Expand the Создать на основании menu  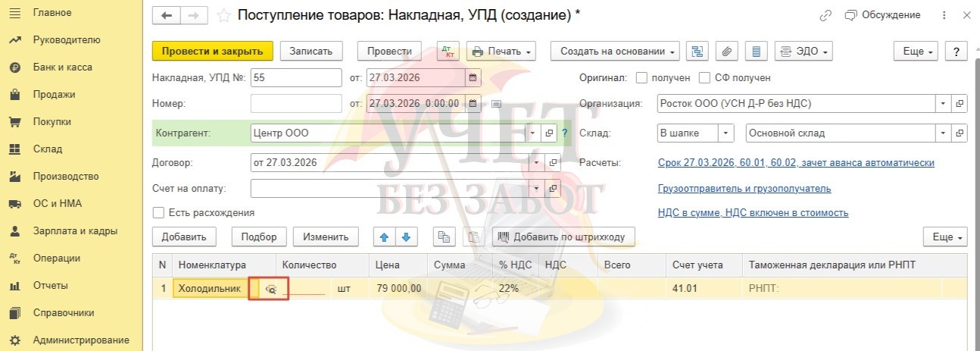pyautogui.click(x=615, y=52)
